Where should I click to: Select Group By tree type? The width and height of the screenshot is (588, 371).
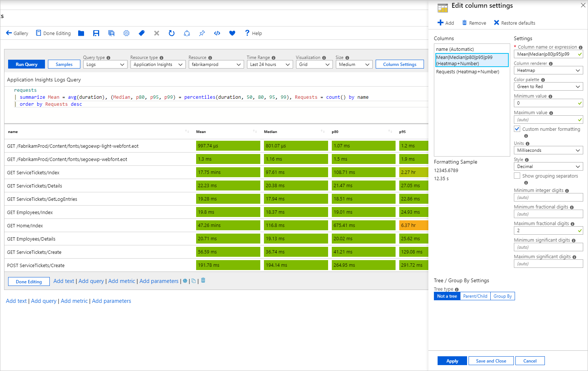tap(502, 296)
